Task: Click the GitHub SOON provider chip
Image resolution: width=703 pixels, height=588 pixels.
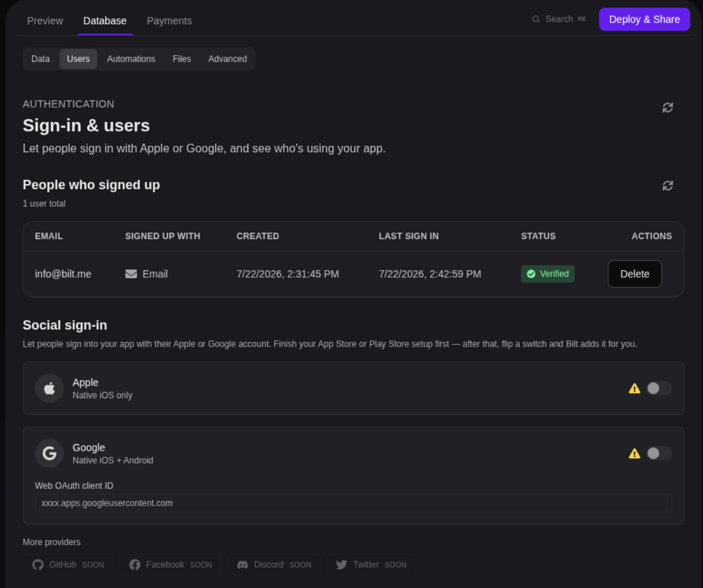Action: coord(68,565)
